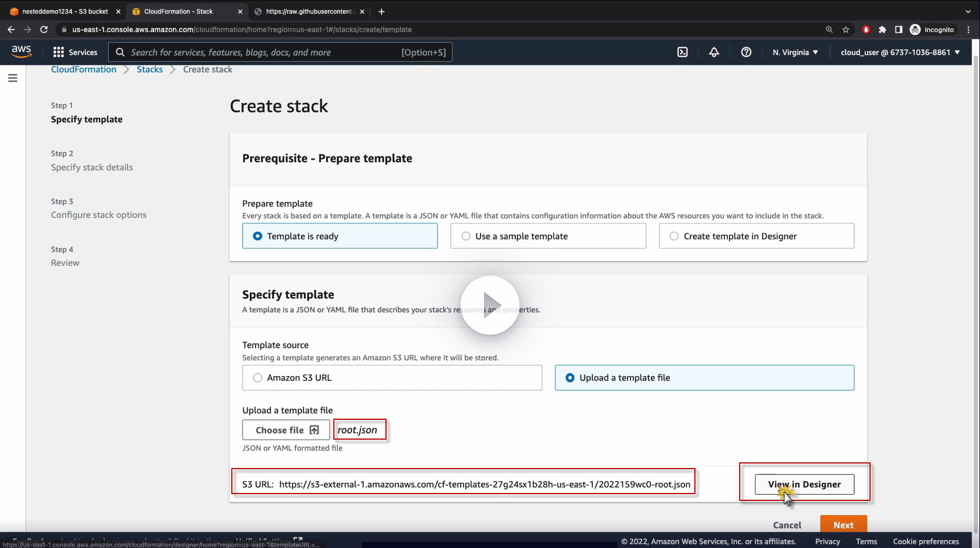Open browser extensions puzzle icon

pyautogui.click(x=882, y=29)
